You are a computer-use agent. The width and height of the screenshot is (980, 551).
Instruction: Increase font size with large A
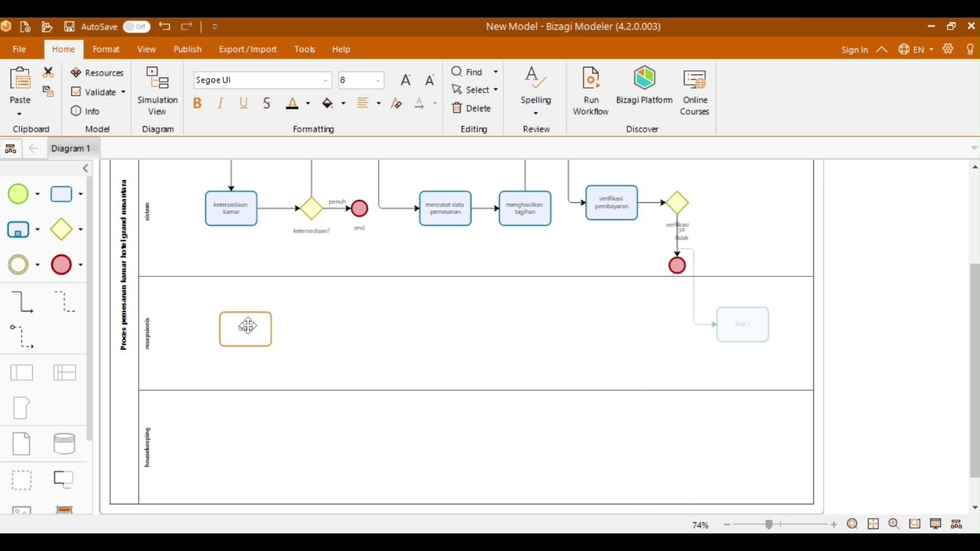(x=406, y=80)
